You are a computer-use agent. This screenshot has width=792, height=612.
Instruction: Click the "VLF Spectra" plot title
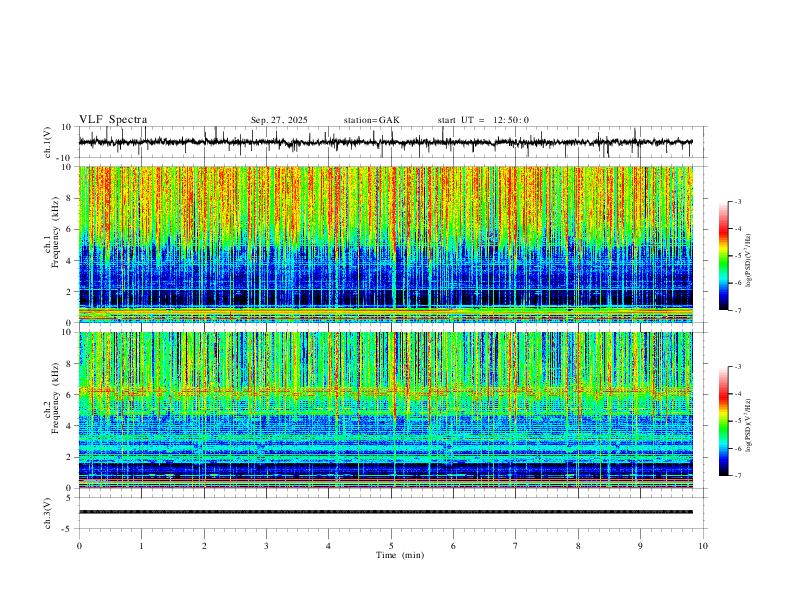click(113, 120)
